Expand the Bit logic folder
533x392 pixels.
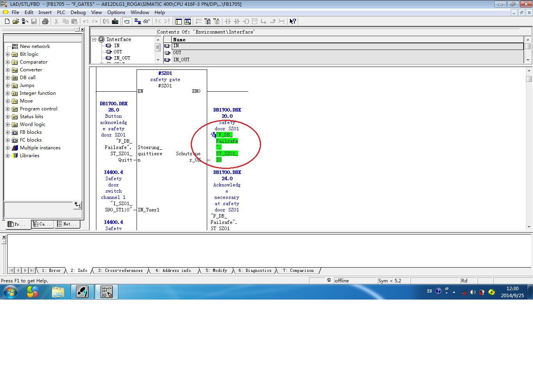[x=7, y=54]
